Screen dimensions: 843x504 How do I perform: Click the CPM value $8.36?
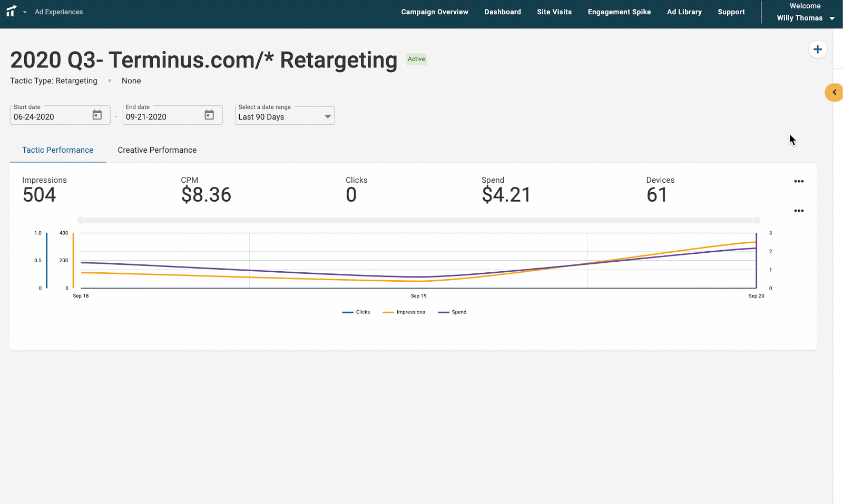pyautogui.click(x=206, y=195)
